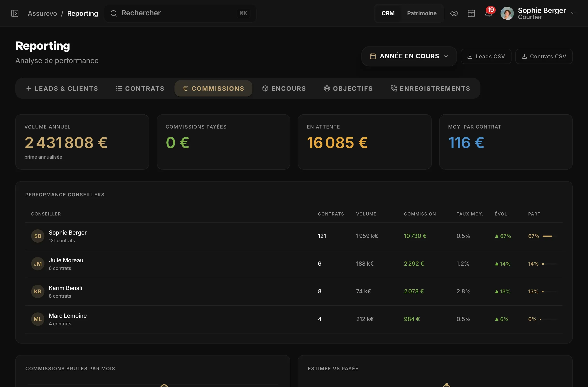
Task: Click Sophie Berger's profile avatar
Action: (x=507, y=13)
